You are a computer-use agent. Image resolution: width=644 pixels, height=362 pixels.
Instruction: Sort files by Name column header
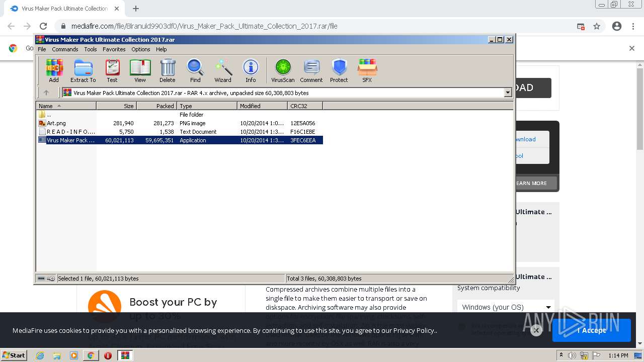click(x=66, y=106)
